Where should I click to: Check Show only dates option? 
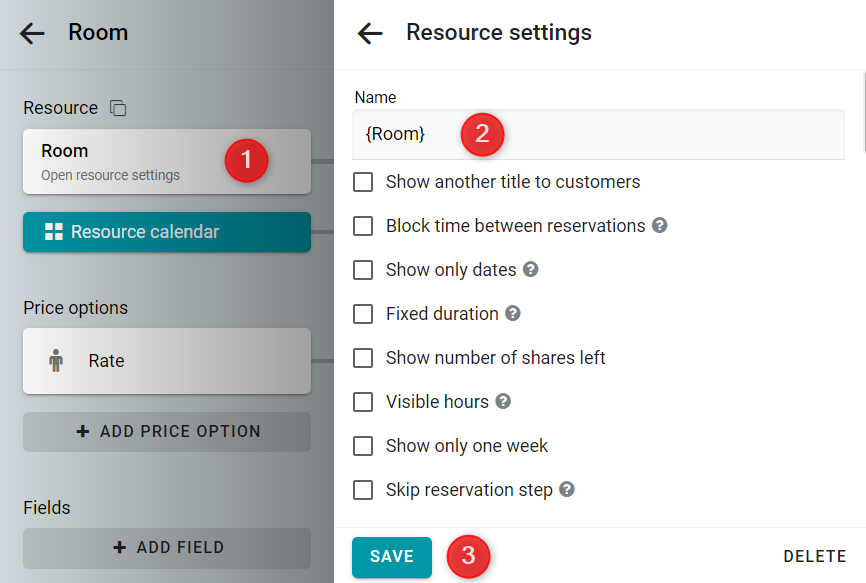tap(363, 270)
